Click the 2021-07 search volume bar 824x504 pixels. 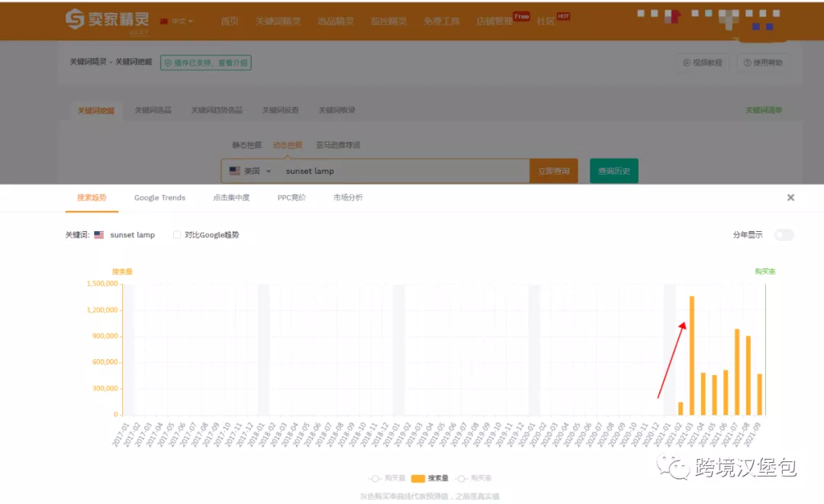737,371
